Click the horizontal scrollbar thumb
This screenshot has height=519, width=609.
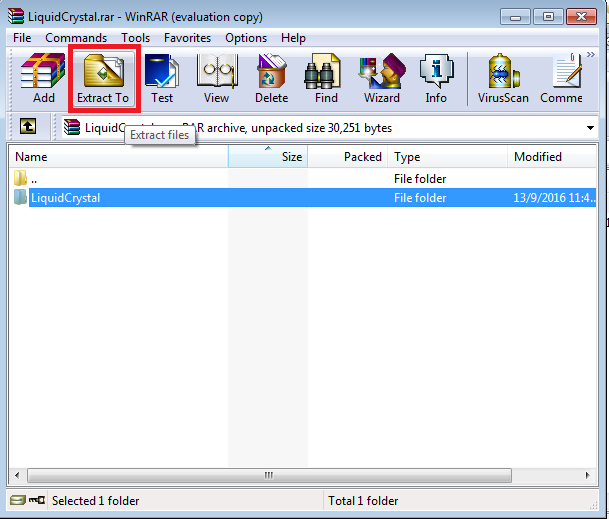tap(269, 475)
